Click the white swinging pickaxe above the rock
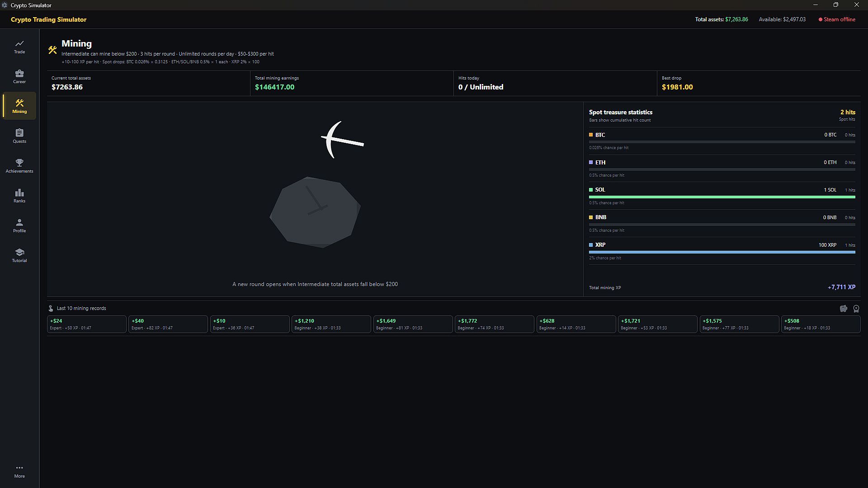Image resolution: width=868 pixels, height=488 pixels. point(342,139)
